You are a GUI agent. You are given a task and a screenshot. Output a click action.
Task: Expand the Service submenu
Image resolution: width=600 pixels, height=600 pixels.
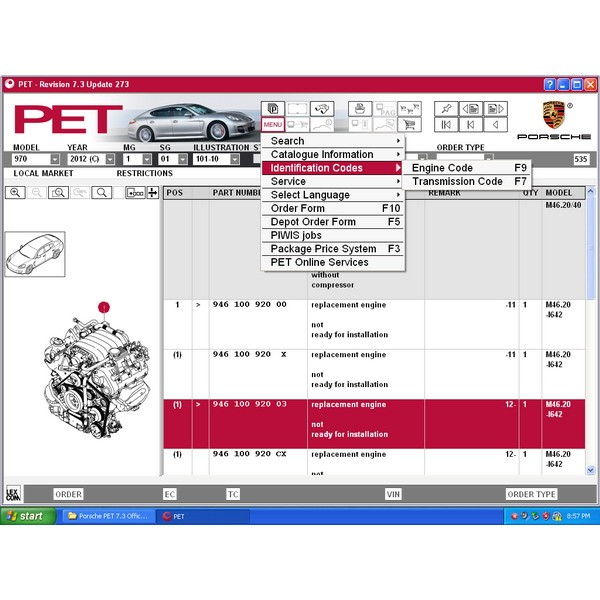(x=332, y=181)
